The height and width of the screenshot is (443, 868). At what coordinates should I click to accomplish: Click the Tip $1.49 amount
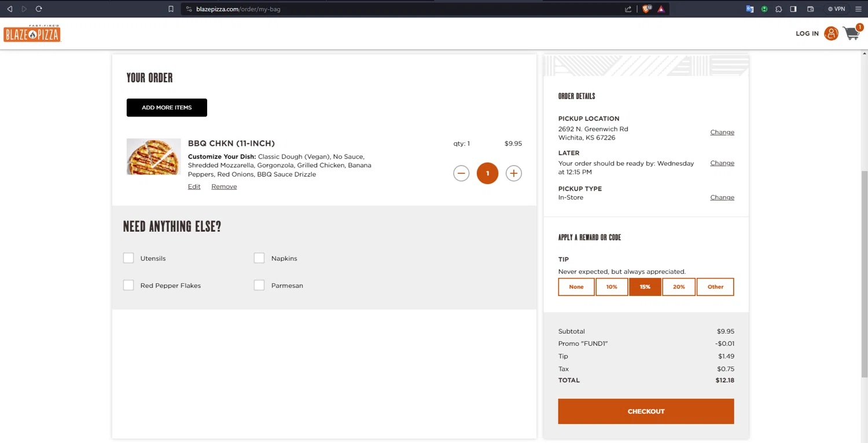click(726, 356)
